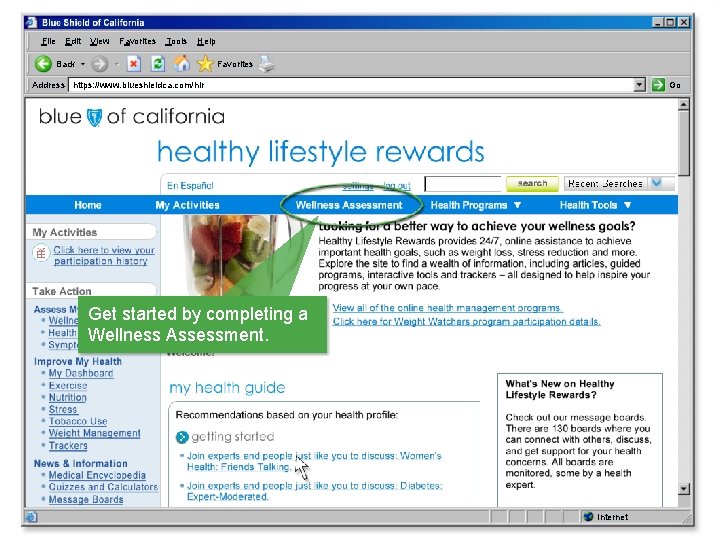Open the View menu

click(x=100, y=41)
